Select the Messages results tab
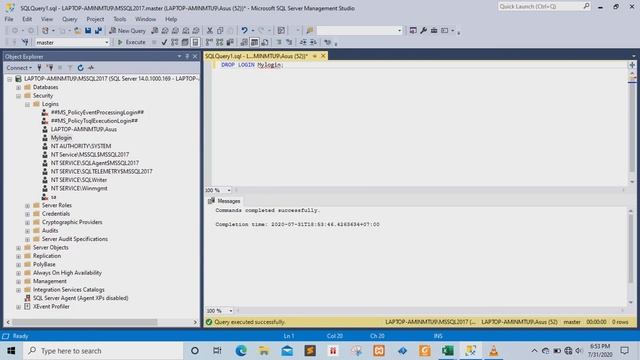640x360 pixels. point(224,201)
